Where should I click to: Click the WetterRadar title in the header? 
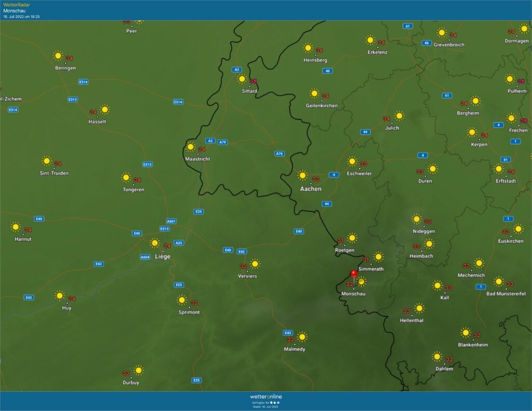(17, 5)
